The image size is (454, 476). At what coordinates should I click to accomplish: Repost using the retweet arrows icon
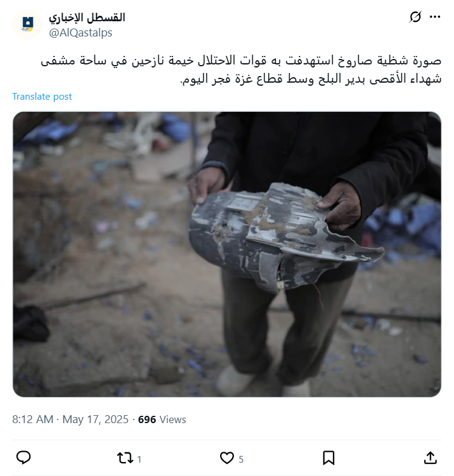click(x=125, y=458)
